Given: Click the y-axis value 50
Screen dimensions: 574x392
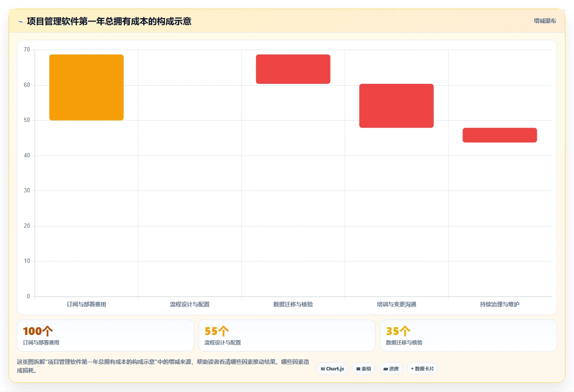Looking at the screenshot, I should tap(27, 120).
